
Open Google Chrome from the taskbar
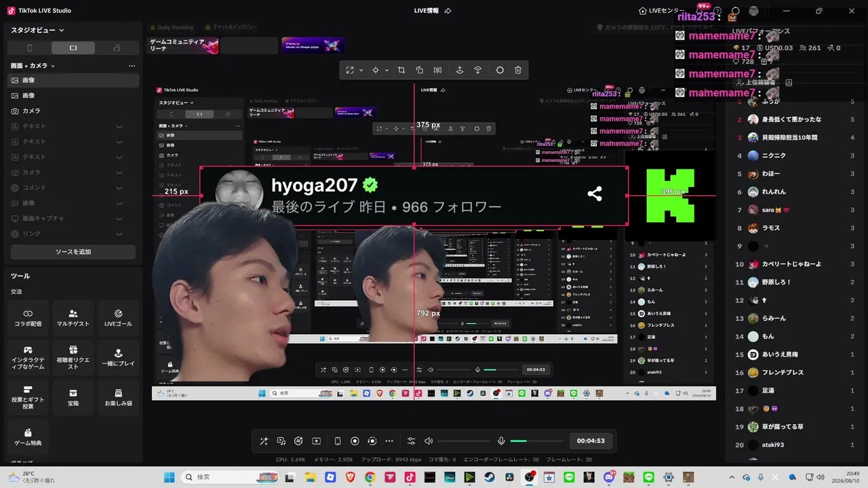370,477
